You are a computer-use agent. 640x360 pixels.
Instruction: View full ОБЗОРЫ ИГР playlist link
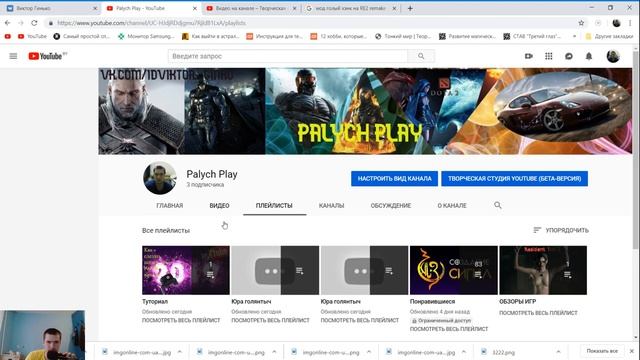coord(538,313)
